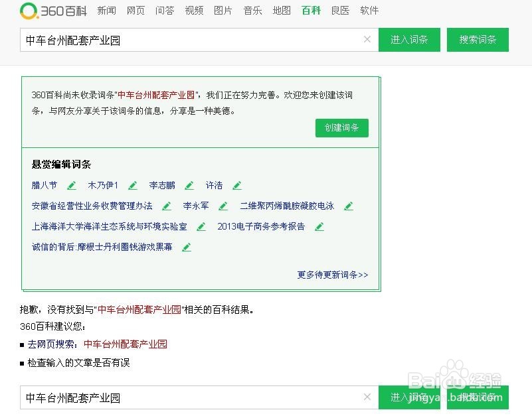532x416 pixels.
Task: Click the green 创建词条 button
Action: 341,128
